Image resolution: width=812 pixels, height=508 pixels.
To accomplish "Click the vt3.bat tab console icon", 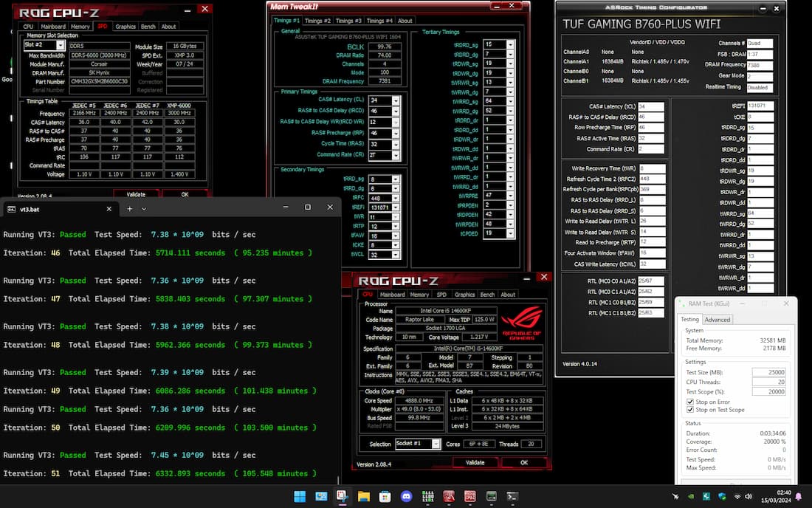I will (x=11, y=209).
